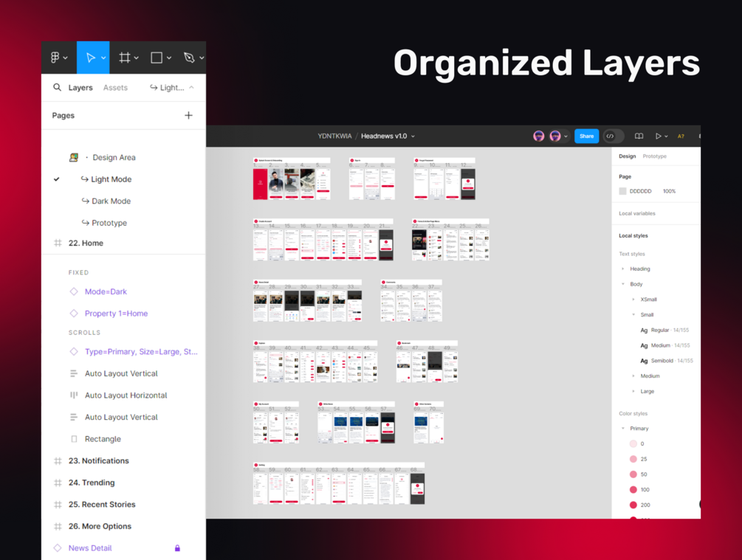This screenshot has width=742, height=560.
Task: Select the News Detail component layer
Action: pos(90,548)
